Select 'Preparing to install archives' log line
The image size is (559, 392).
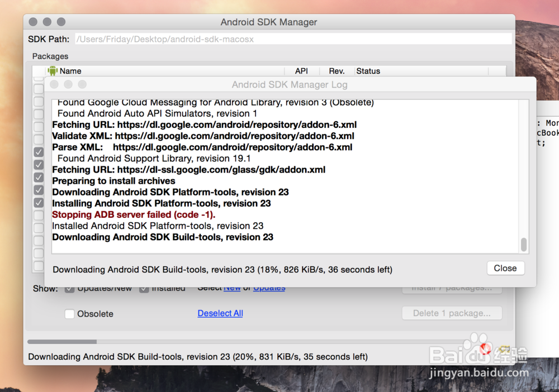[113, 181]
